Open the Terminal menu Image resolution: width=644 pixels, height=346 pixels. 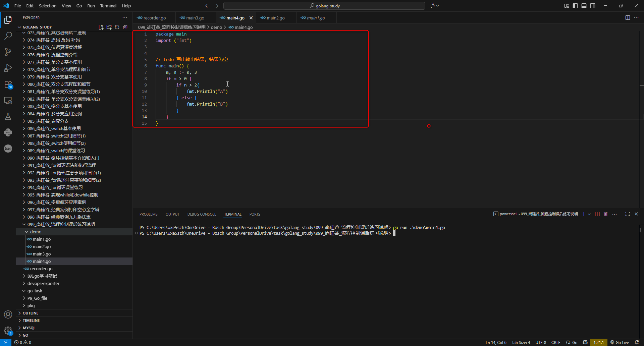click(x=108, y=6)
